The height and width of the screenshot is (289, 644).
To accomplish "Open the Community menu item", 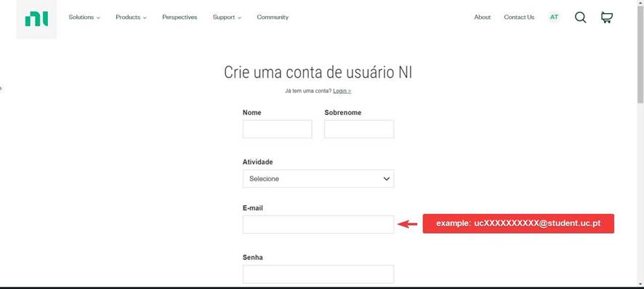I will tap(273, 17).
